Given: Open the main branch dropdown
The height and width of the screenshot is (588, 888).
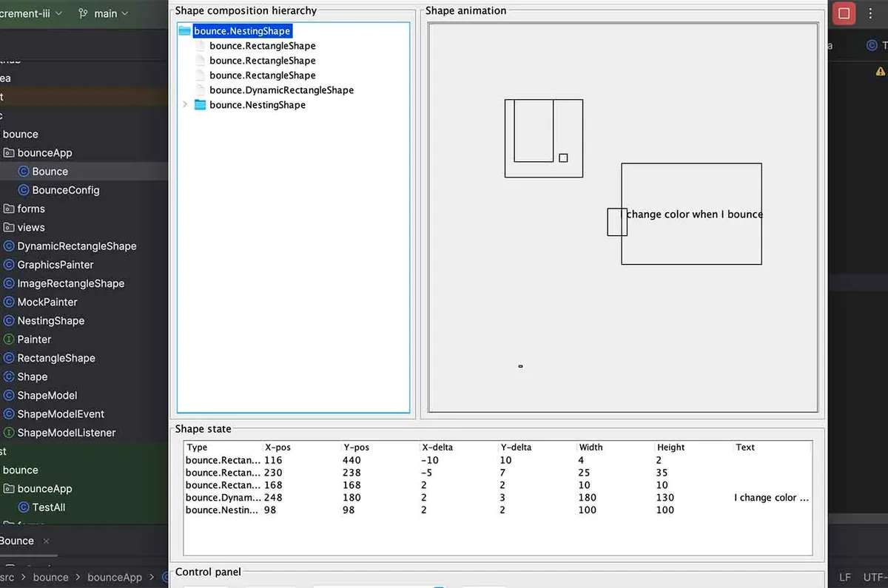Looking at the screenshot, I should point(103,13).
